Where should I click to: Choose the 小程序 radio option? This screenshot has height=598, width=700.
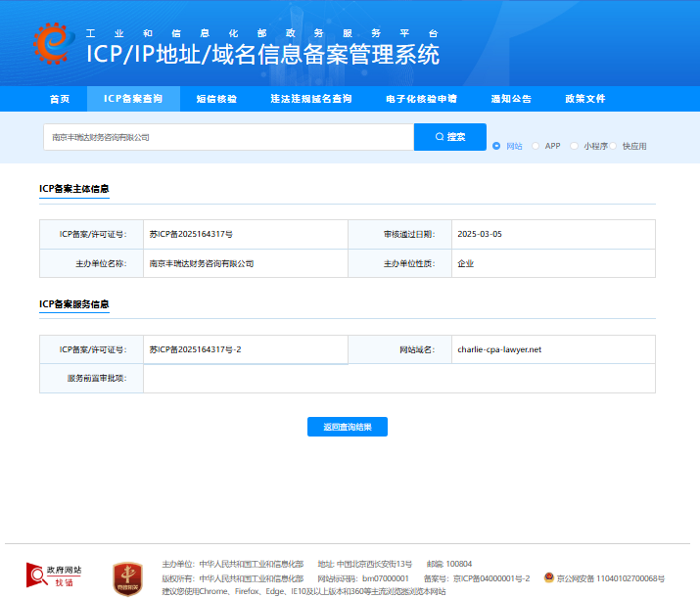click(575, 146)
